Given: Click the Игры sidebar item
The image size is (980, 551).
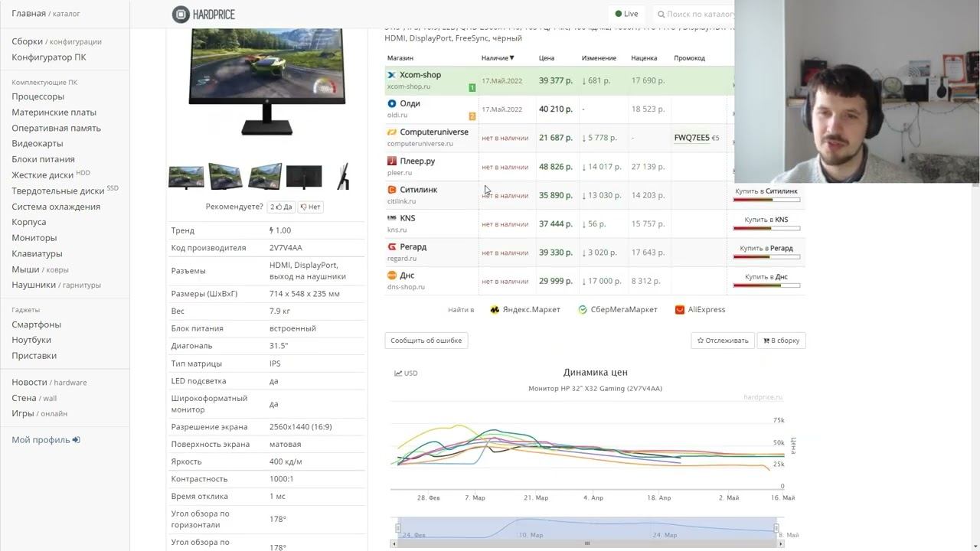Looking at the screenshot, I should point(23,413).
